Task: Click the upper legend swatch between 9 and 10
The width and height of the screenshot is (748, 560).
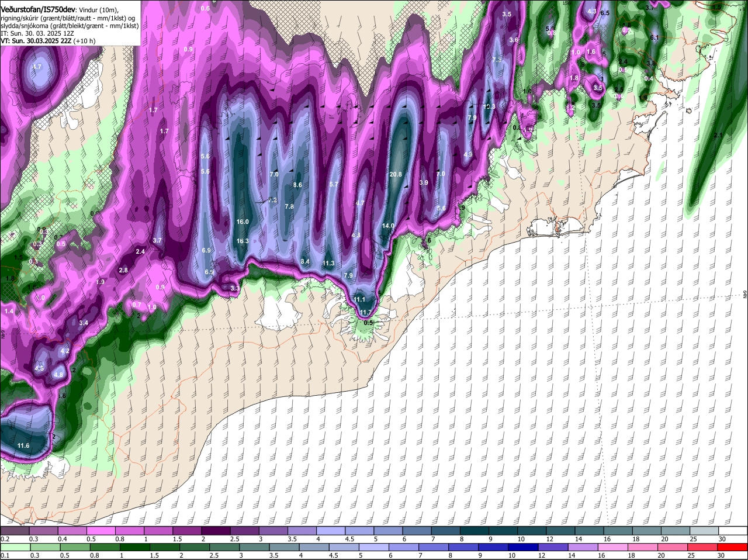Action: click(x=503, y=531)
